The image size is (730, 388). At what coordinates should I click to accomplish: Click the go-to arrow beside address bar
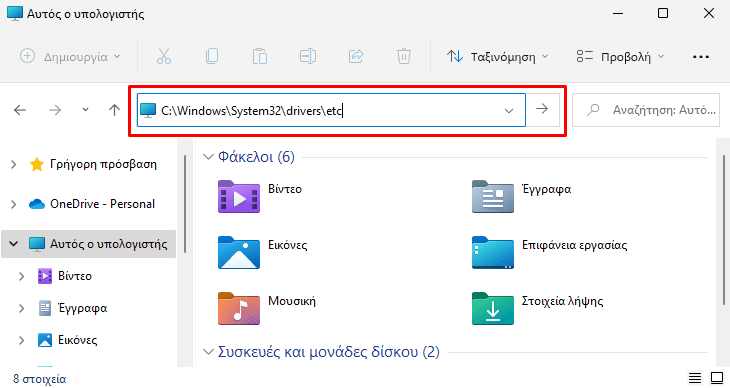(542, 109)
